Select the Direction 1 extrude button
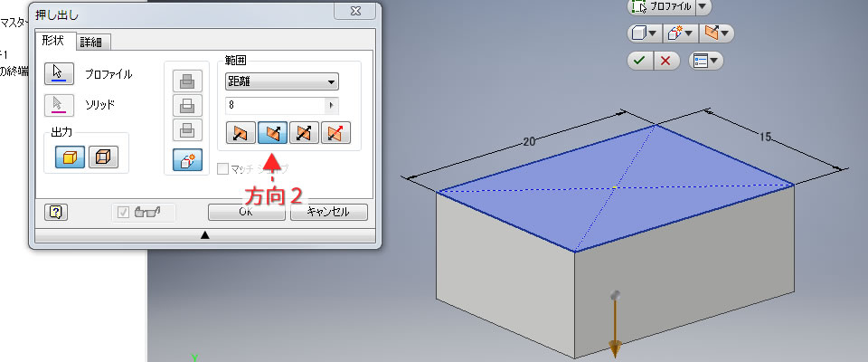The image size is (868, 362). click(241, 133)
